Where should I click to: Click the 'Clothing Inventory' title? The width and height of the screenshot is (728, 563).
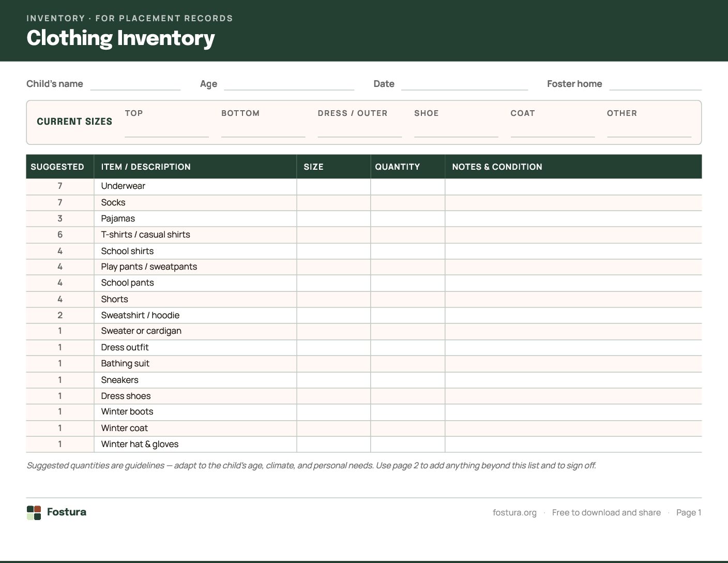(x=120, y=38)
